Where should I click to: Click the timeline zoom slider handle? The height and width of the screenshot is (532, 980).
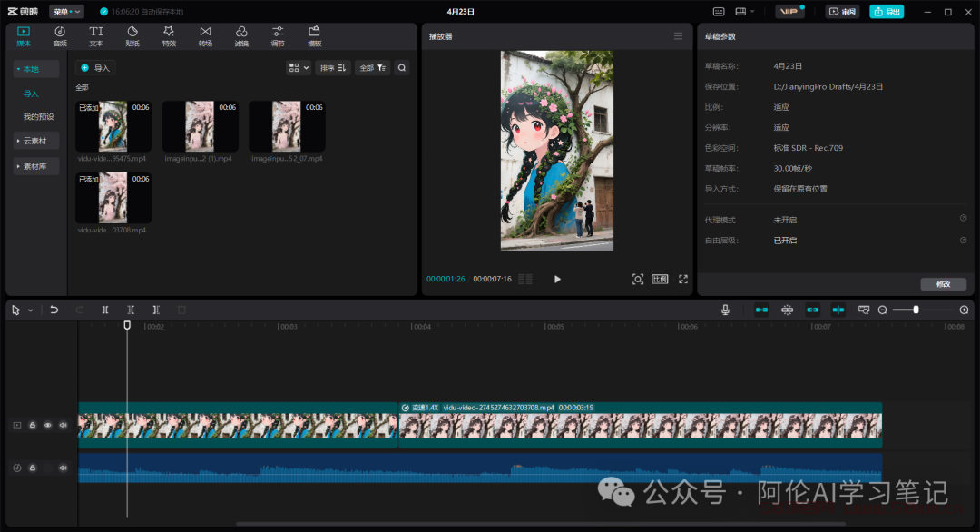(x=916, y=310)
